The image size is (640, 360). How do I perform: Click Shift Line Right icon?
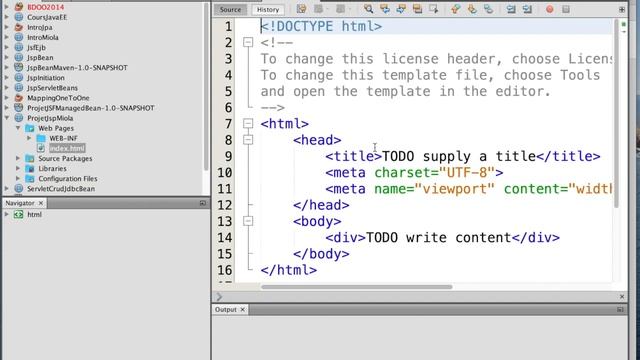tap(527, 9)
